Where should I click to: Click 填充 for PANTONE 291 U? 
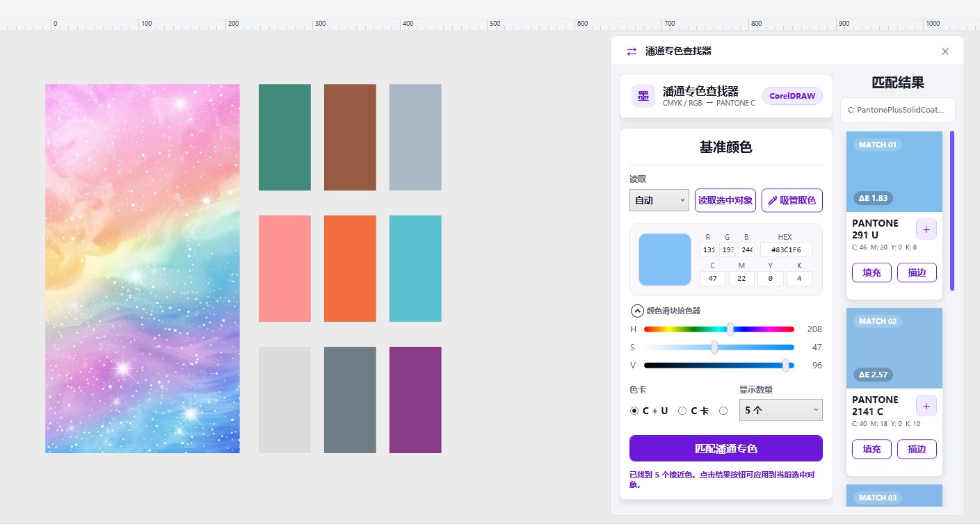pyautogui.click(x=871, y=272)
